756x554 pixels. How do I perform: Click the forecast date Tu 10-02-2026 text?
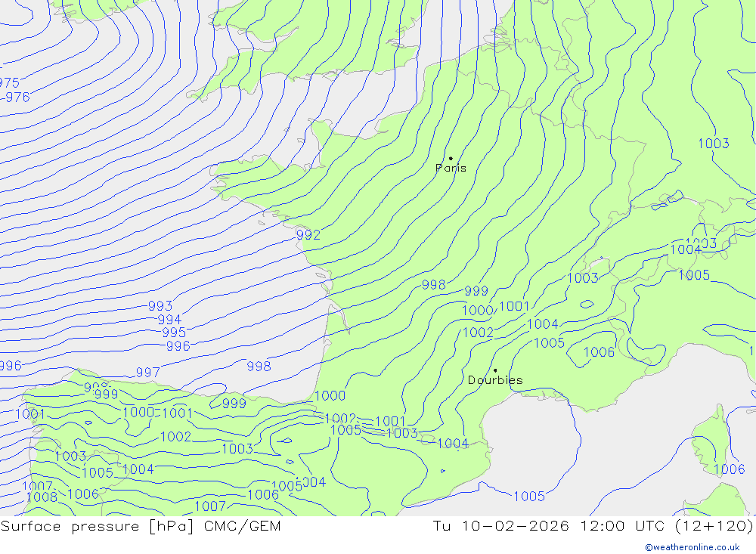click(x=500, y=525)
